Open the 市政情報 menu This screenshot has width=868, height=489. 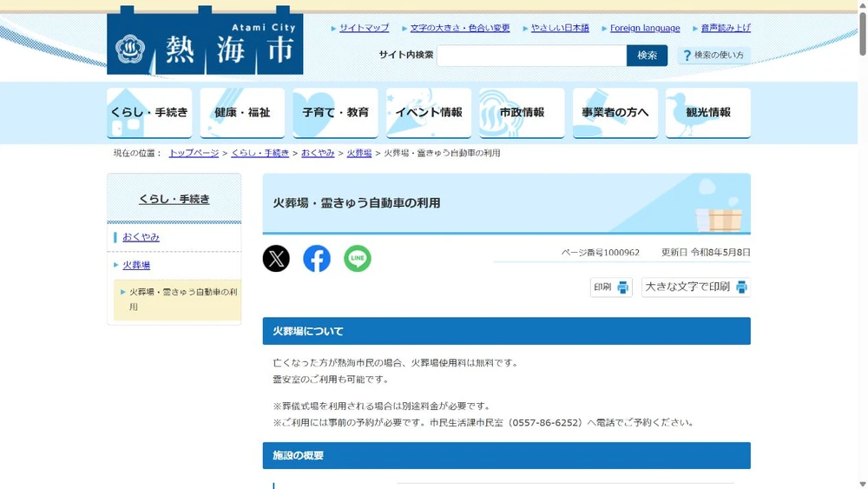click(522, 112)
